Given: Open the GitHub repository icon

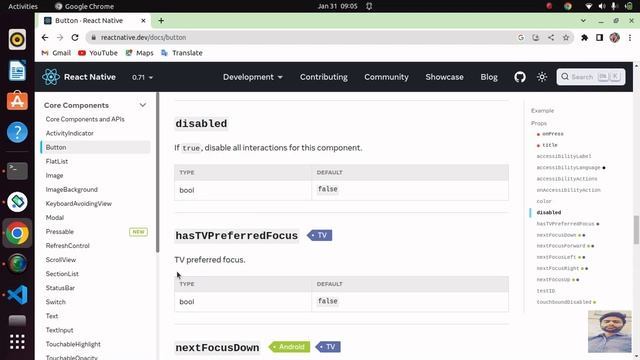Looking at the screenshot, I should [520, 77].
